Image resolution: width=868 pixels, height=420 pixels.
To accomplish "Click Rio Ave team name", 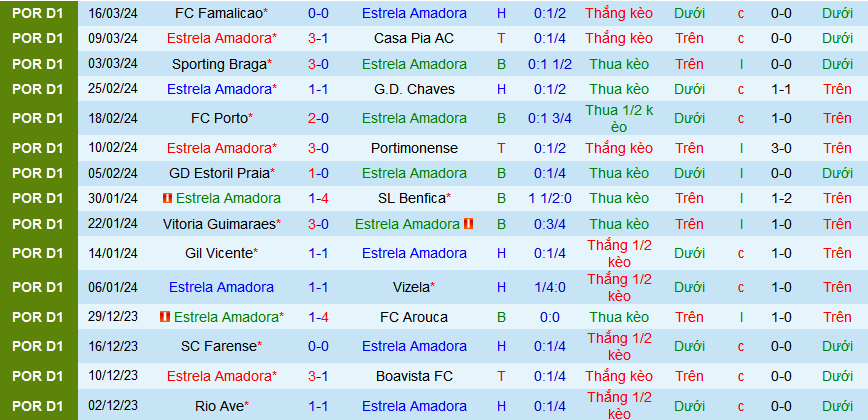I will [221, 406].
